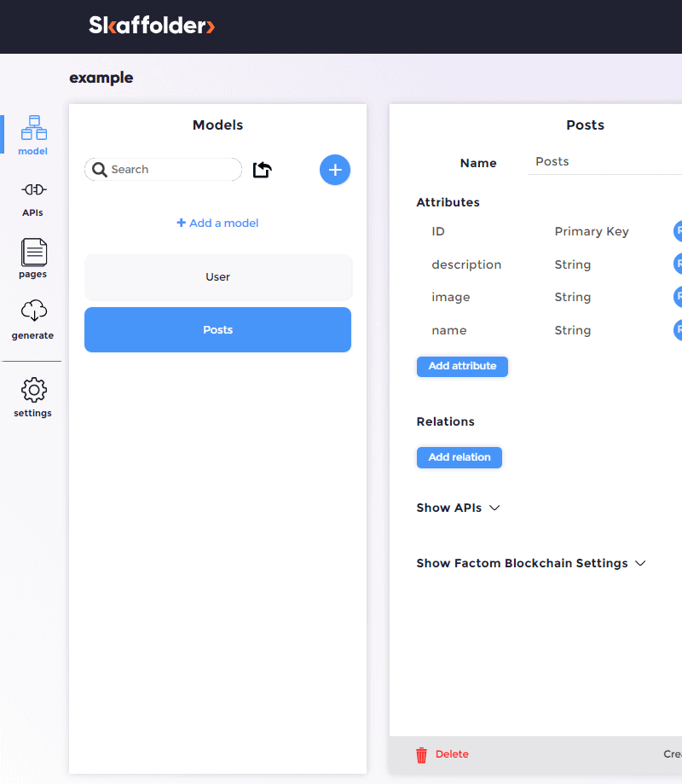
Task: Click the Add relation button
Action: tap(459, 457)
